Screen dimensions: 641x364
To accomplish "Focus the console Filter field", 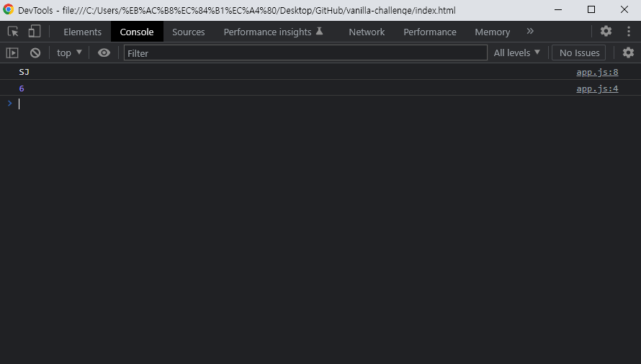I will pos(305,53).
